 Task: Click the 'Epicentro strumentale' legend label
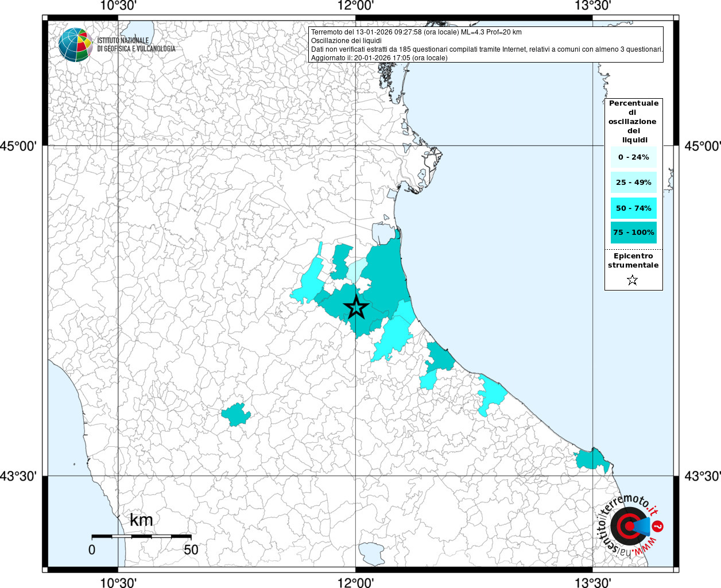pos(633,261)
